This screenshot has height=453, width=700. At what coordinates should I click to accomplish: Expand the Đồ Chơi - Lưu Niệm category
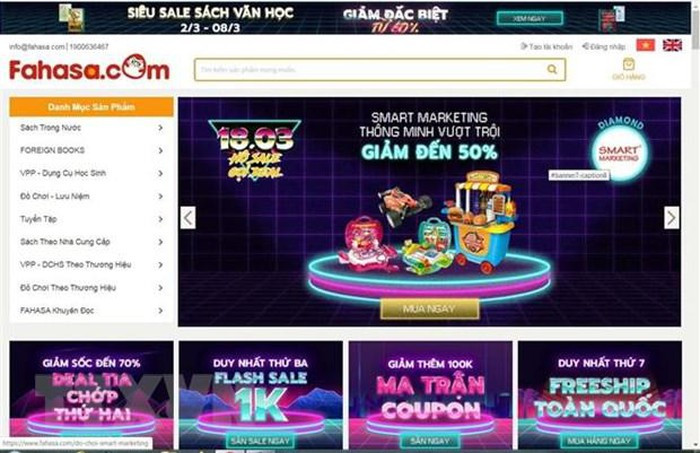(92, 196)
